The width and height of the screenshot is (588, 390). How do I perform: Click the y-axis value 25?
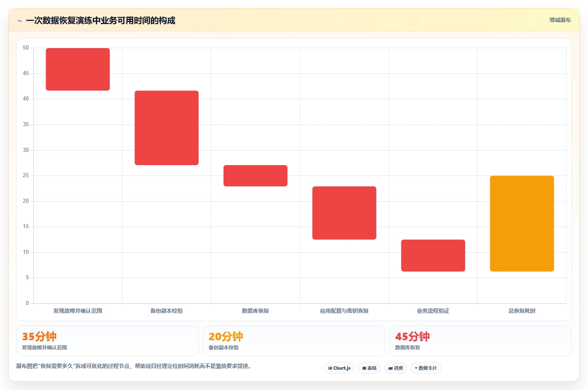[26, 175]
